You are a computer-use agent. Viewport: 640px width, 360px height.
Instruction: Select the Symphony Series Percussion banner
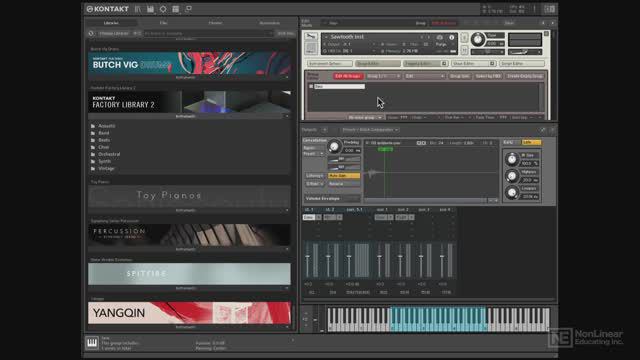(189, 235)
